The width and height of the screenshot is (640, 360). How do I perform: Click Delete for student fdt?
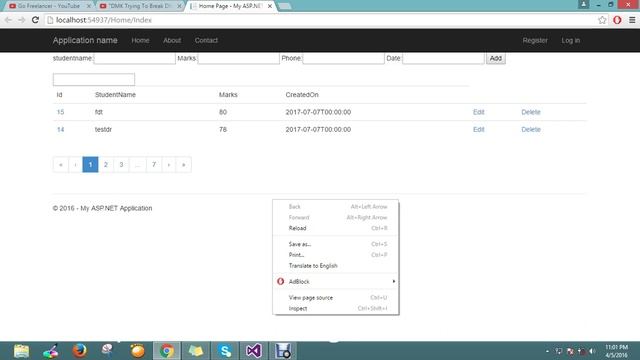tap(531, 112)
